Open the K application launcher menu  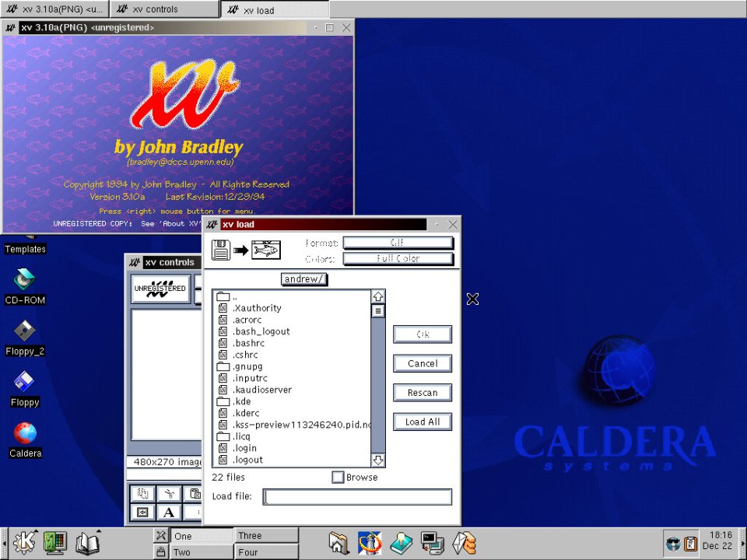(23, 543)
